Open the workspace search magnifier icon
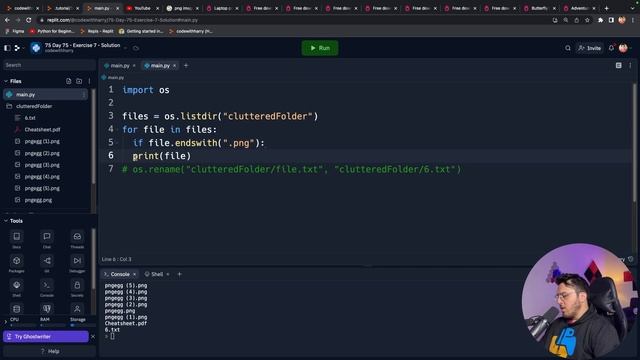This screenshot has height=360, width=640. coord(568,48)
